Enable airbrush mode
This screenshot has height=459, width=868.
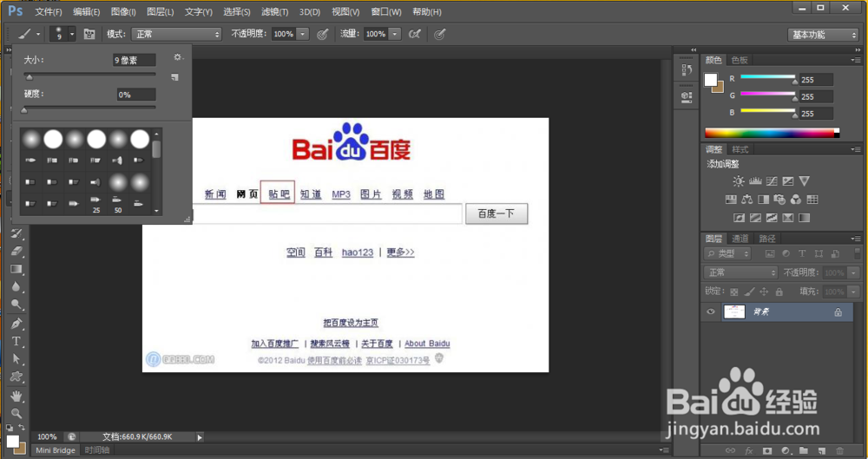[x=415, y=35]
